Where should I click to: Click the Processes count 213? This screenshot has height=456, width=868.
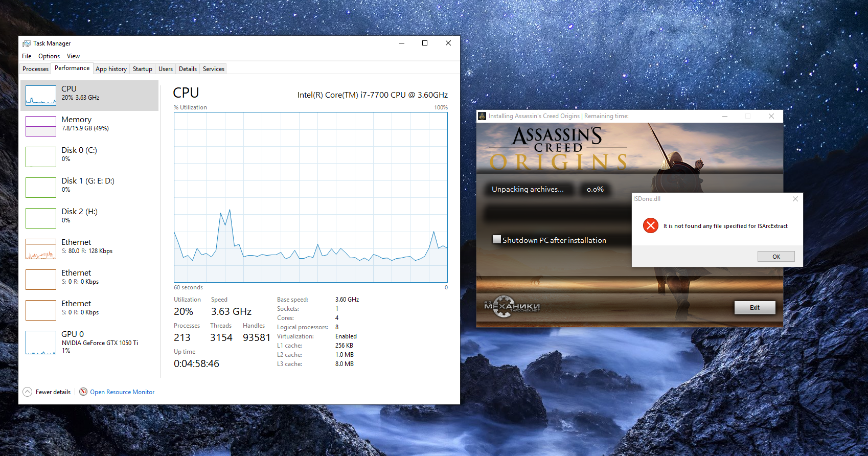point(182,338)
